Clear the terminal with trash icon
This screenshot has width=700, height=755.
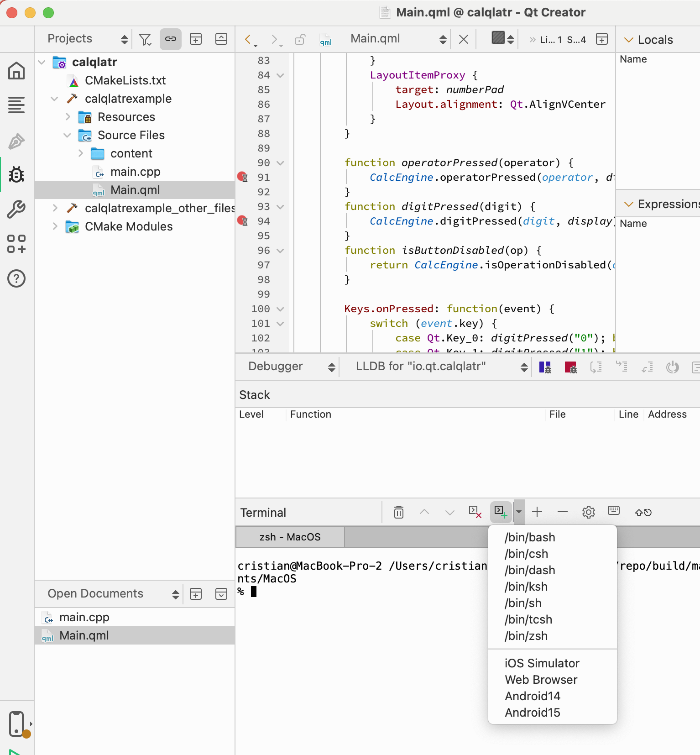click(399, 512)
